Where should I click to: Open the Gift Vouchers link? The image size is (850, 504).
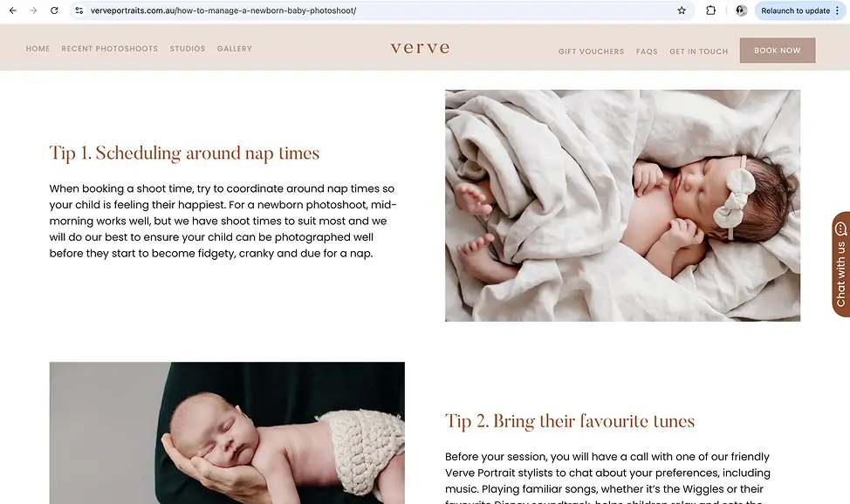592,51
